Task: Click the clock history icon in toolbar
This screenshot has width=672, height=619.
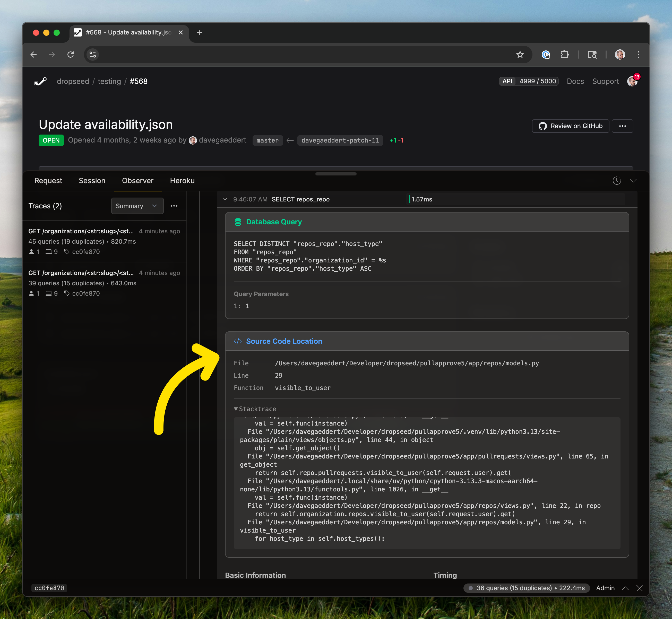Action: click(617, 181)
